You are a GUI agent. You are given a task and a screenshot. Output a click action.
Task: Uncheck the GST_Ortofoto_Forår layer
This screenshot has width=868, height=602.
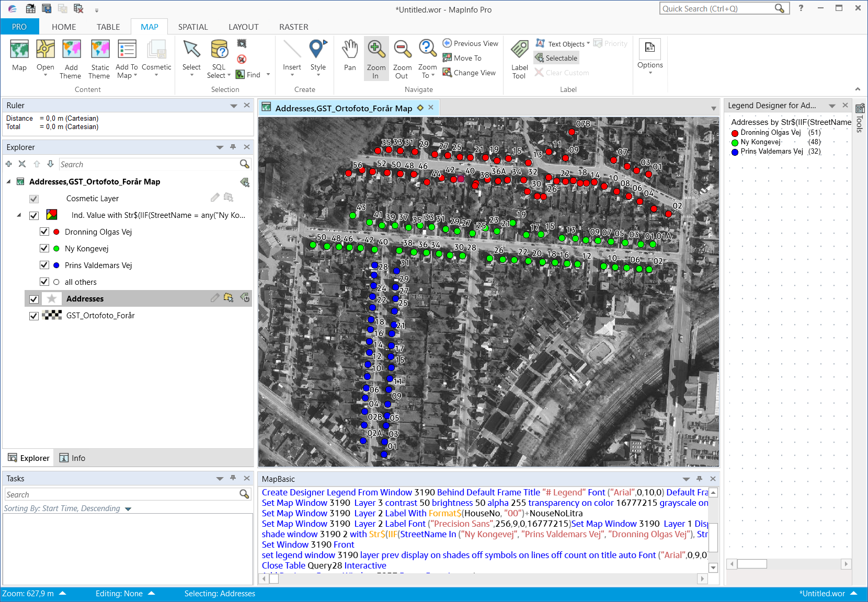(33, 316)
